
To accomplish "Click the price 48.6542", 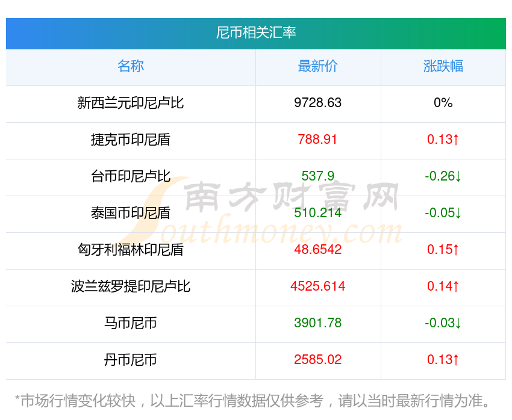I will pos(317,250).
